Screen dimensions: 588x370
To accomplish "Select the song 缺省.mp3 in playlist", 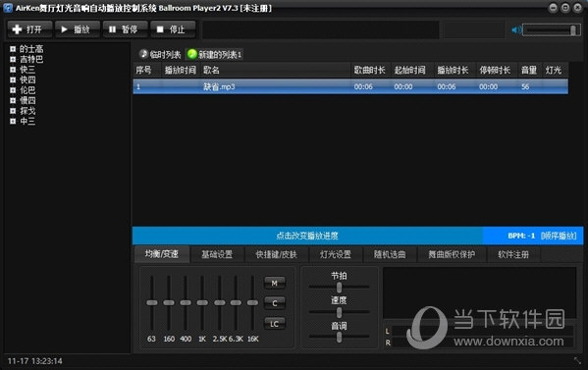I will (350, 86).
